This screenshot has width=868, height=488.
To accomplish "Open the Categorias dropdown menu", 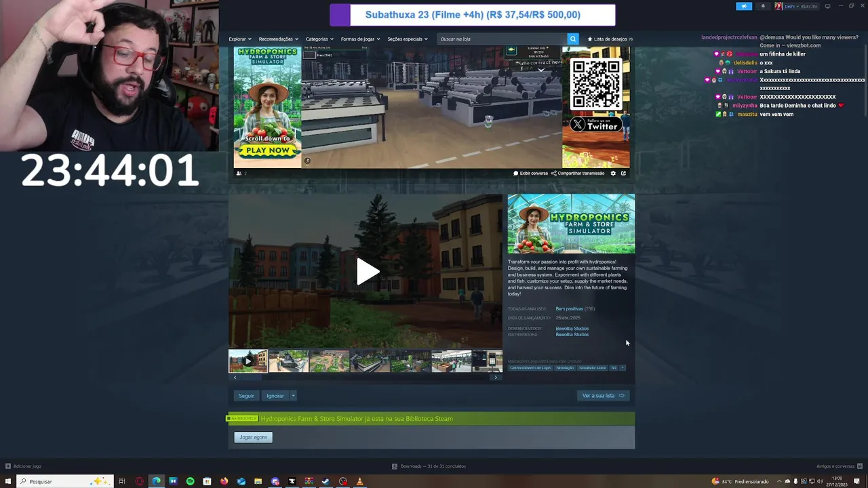I will (x=319, y=39).
